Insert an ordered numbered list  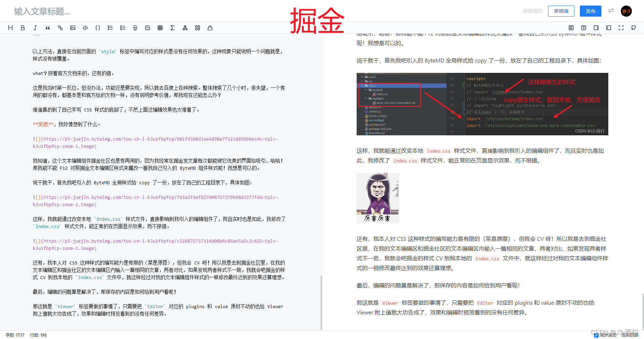point(123,28)
